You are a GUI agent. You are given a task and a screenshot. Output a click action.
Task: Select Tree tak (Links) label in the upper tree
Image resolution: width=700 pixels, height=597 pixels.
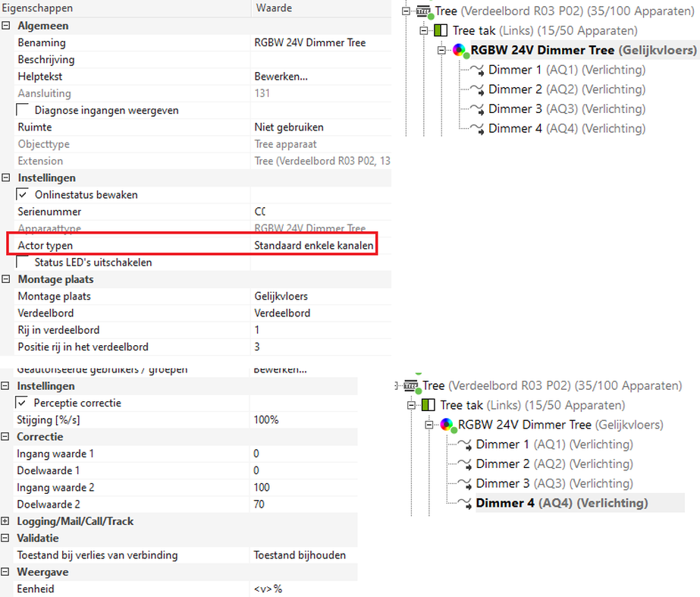(545, 31)
